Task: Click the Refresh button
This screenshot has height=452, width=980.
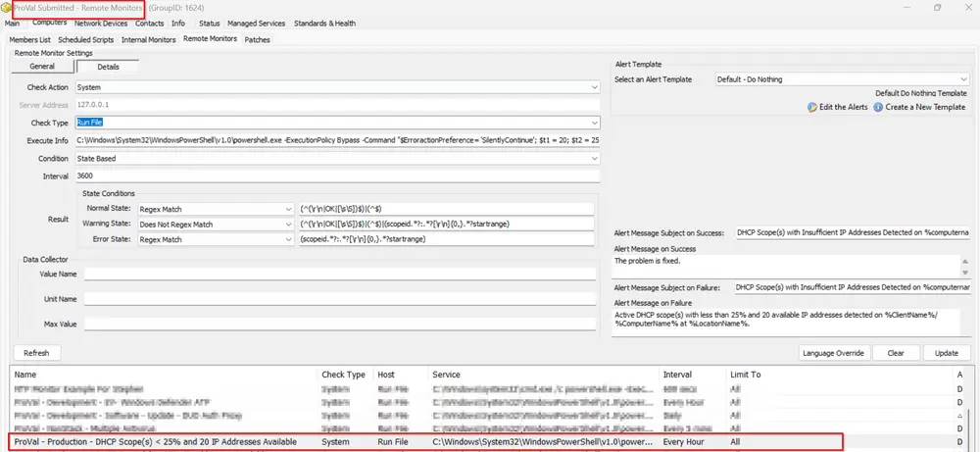Action: [36, 353]
